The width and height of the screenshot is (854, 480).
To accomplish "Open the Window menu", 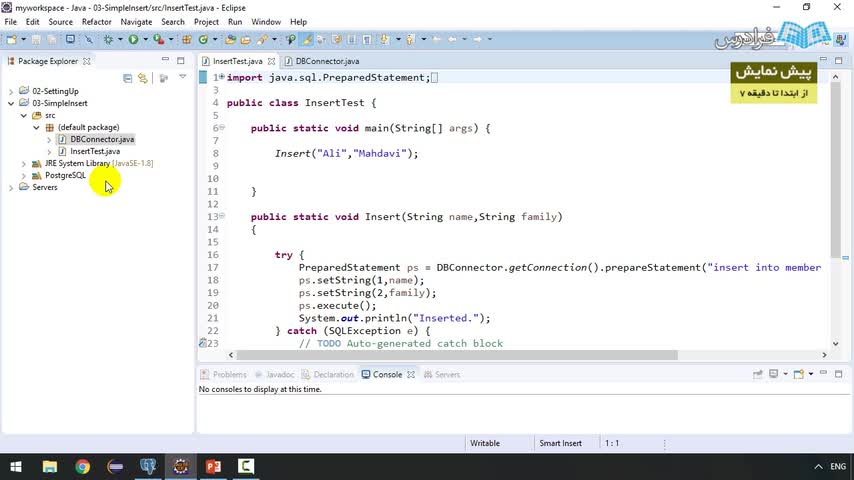I will pos(266,22).
